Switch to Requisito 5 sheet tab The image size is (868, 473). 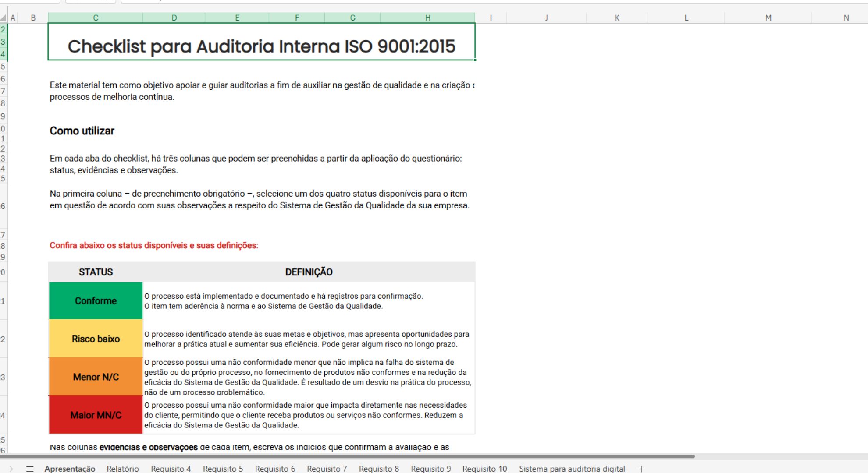pos(223,469)
